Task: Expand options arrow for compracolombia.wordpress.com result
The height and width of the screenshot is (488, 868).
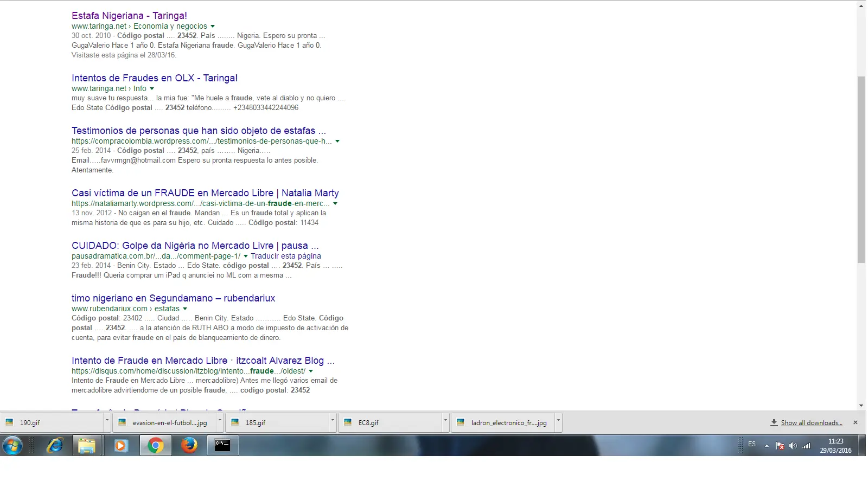Action: (337, 141)
